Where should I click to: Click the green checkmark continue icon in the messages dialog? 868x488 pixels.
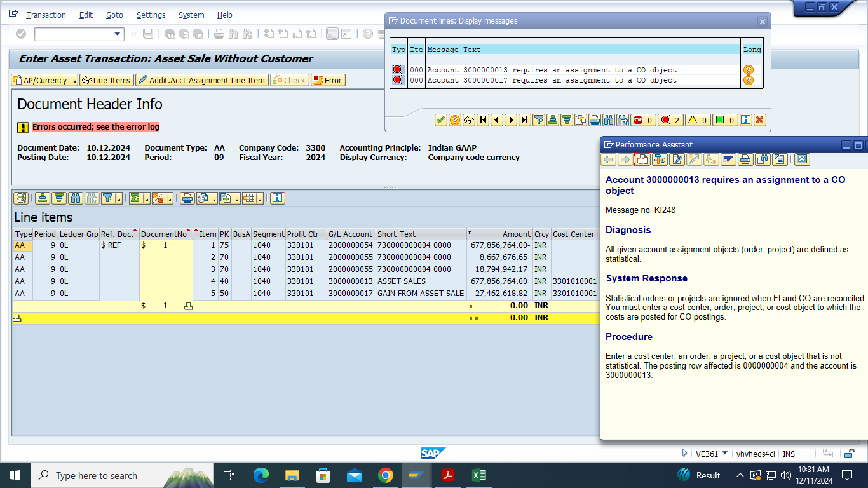[x=440, y=120]
